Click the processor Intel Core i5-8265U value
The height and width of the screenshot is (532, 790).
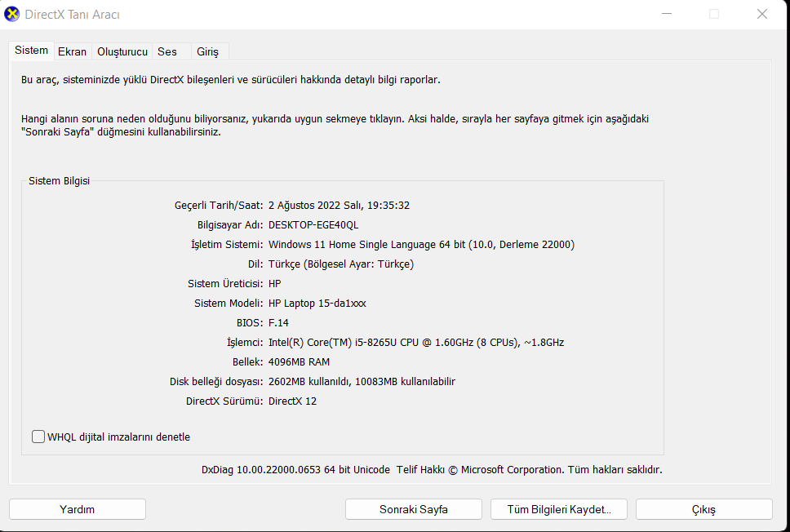(x=416, y=343)
